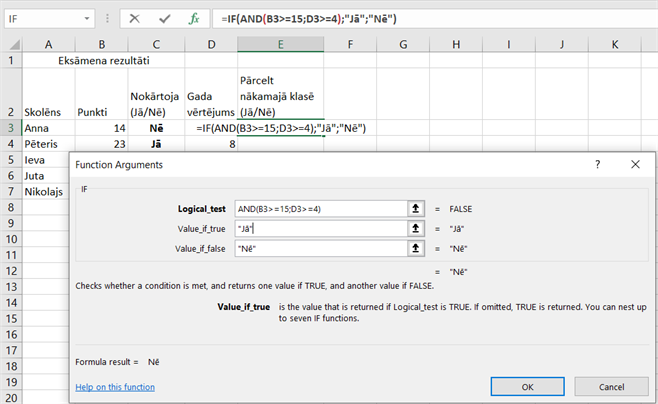This screenshot has height=404, width=658.
Task: Click the Insert Function fx icon
Action: click(x=195, y=18)
